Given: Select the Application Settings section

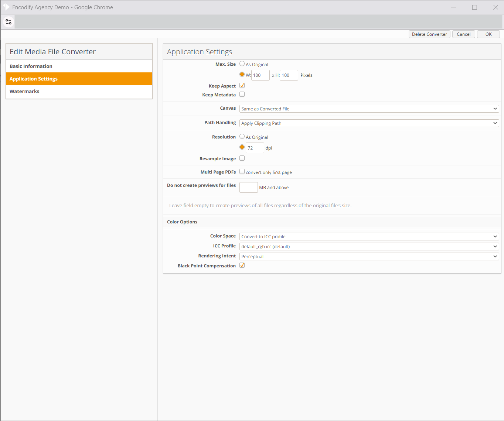Looking at the screenshot, I should [79, 79].
